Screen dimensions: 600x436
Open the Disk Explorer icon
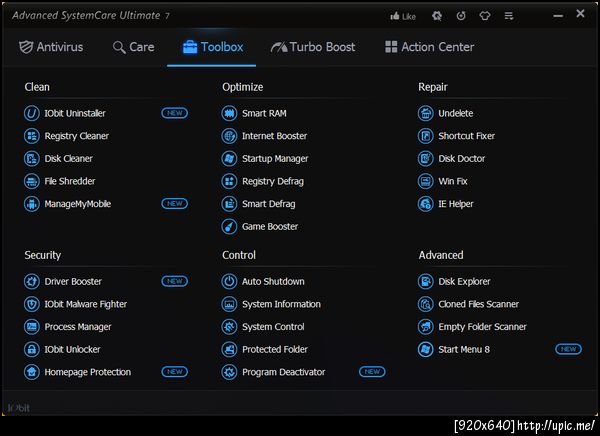pos(426,281)
